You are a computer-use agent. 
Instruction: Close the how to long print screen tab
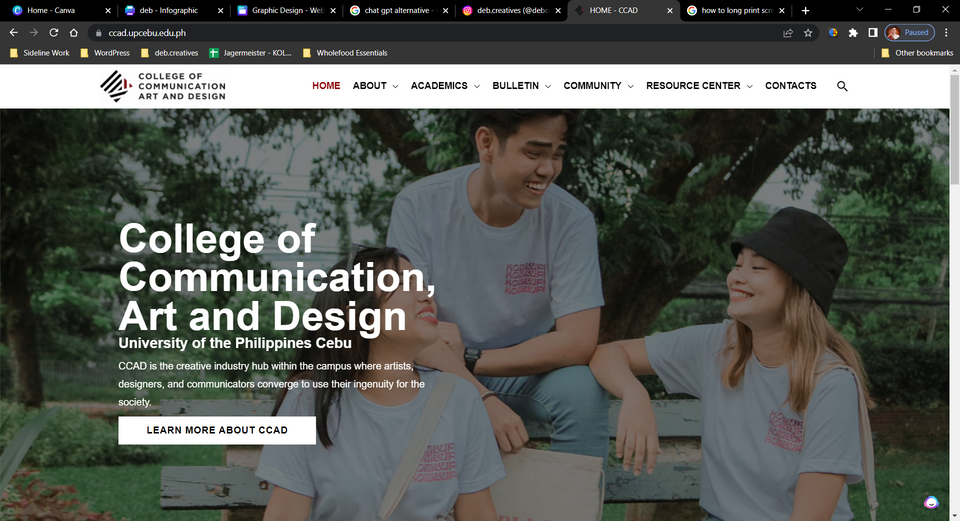tap(782, 10)
